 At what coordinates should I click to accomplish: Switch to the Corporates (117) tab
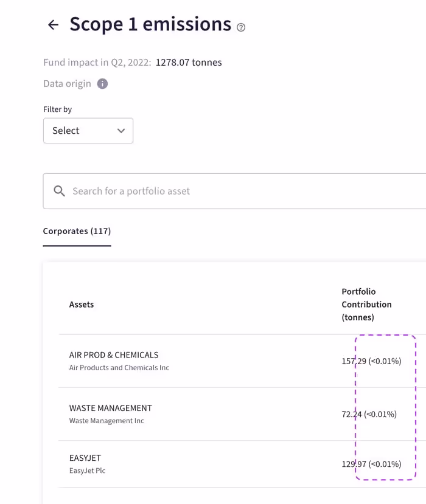[77, 231]
